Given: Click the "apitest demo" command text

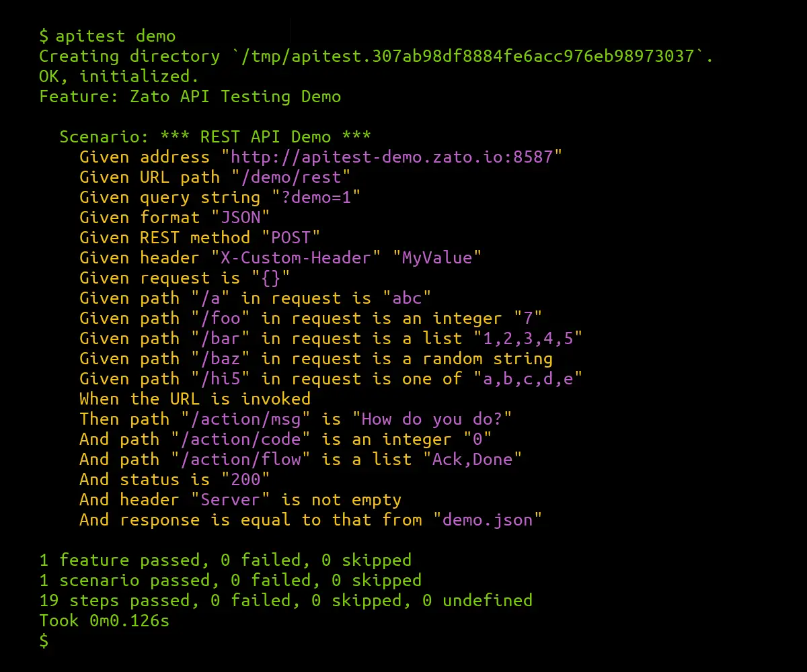Looking at the screenshot, I should (x=115, y=36).
